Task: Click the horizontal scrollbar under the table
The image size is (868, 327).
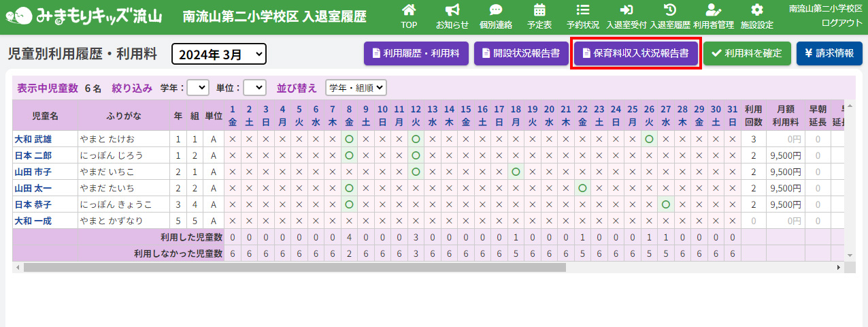Action: 294,268
